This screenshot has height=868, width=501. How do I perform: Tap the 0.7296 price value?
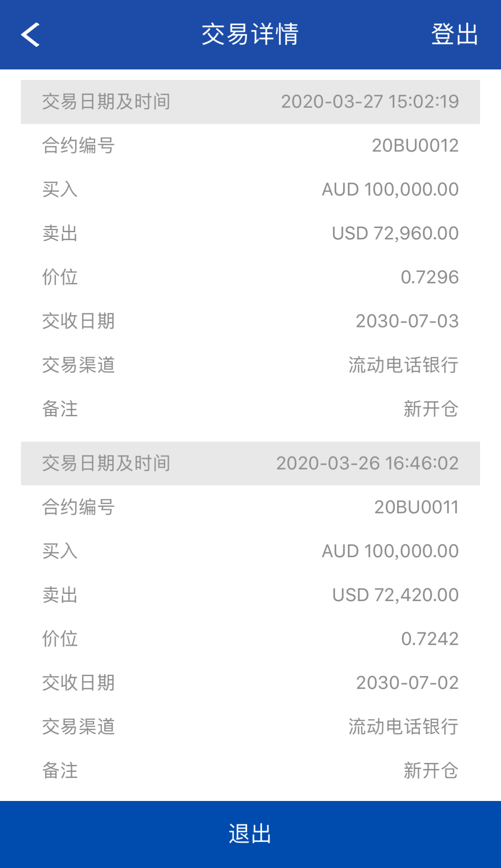(430, 277)
